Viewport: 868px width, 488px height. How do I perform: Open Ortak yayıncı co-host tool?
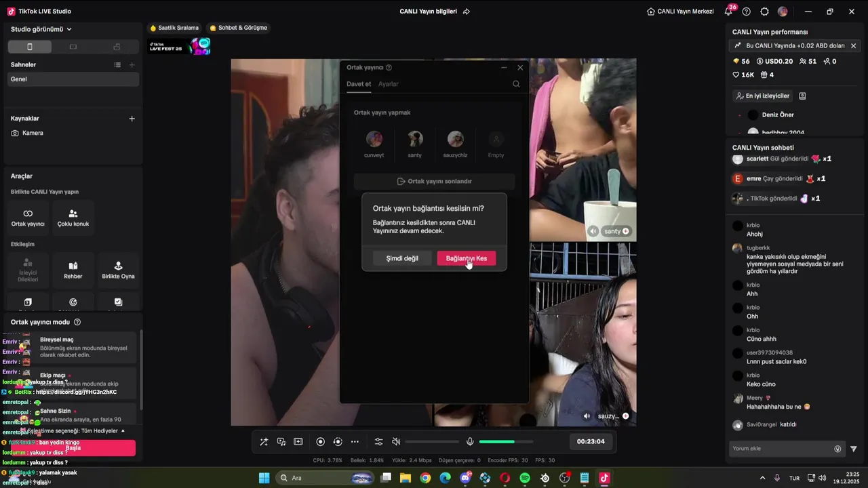coord(28,218)
